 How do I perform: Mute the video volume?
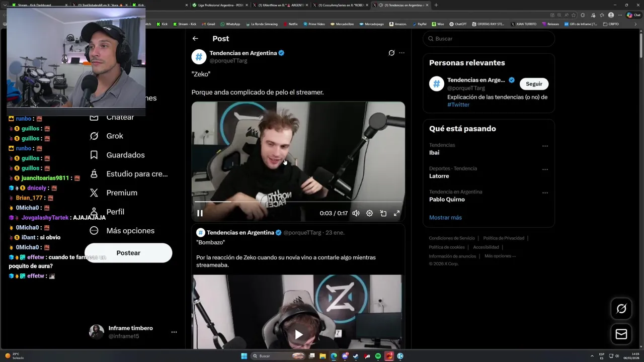click(356, 213)
